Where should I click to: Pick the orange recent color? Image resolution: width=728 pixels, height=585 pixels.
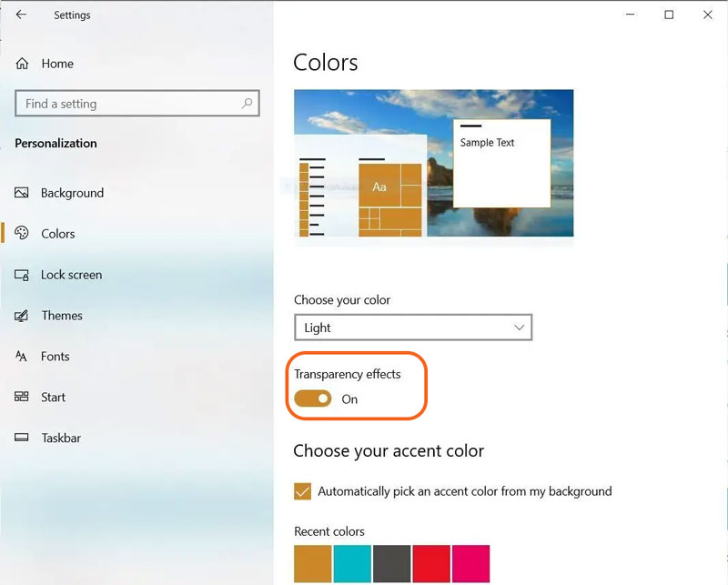coord(312,564)
